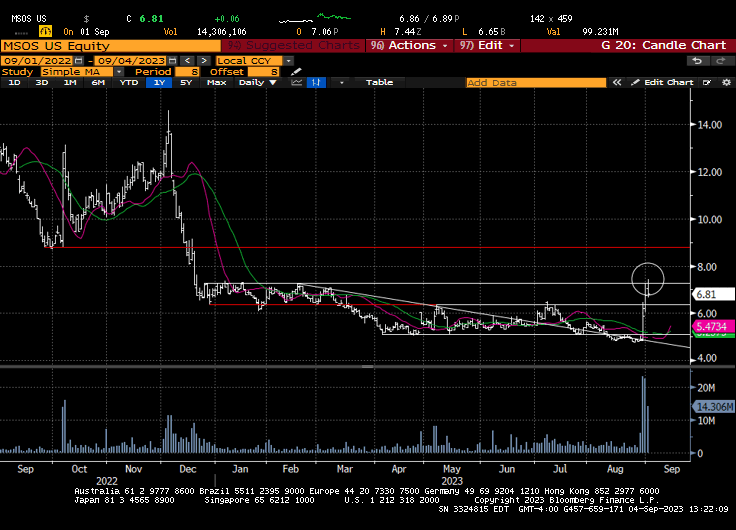Collapse panel with double-left chevron icon

click(617, 83)
